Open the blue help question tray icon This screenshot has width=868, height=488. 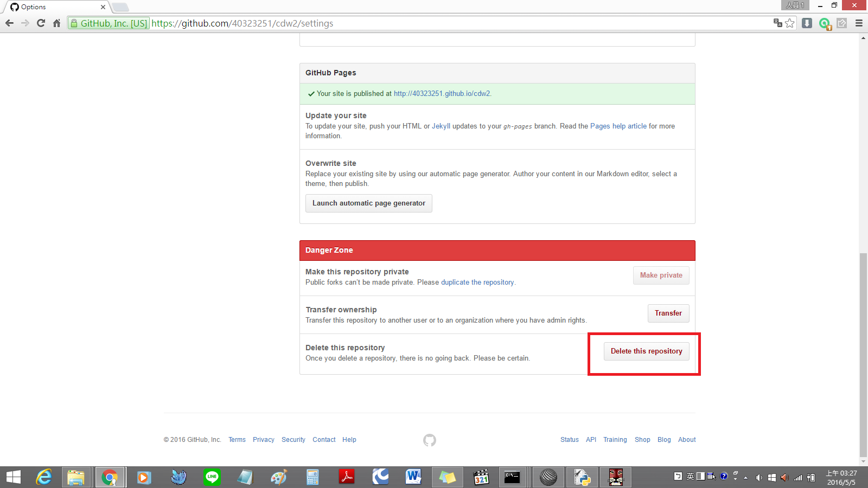pyautogui.click(x=724, y=477)
